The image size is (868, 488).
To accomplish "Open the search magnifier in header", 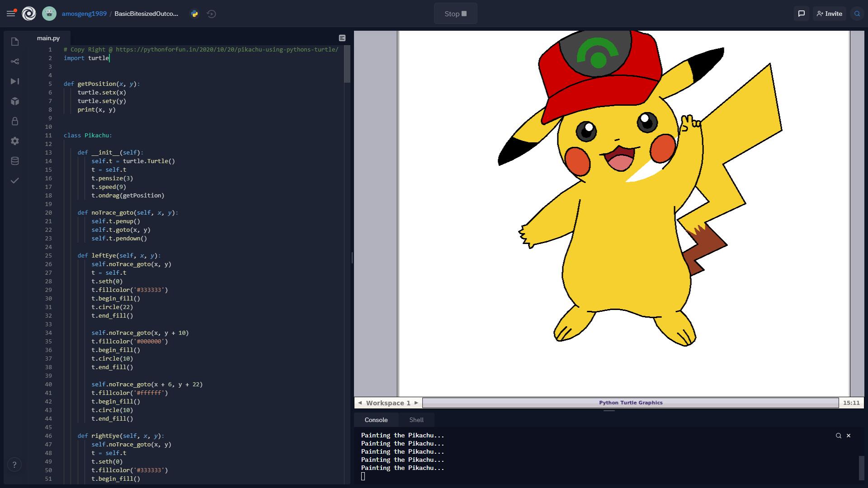I will pos(857,14).
